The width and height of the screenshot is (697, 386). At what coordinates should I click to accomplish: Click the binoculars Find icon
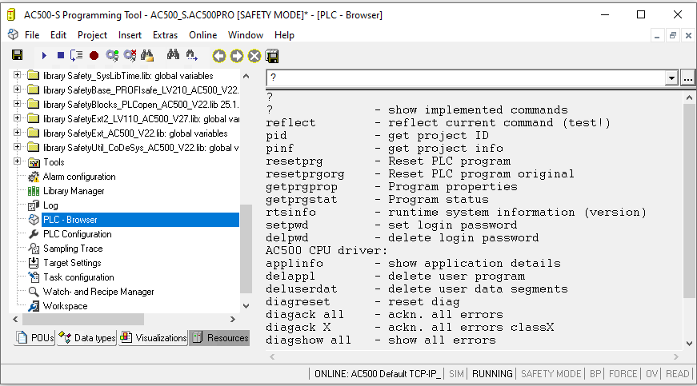pyautogui.click(x=173, y=55)
